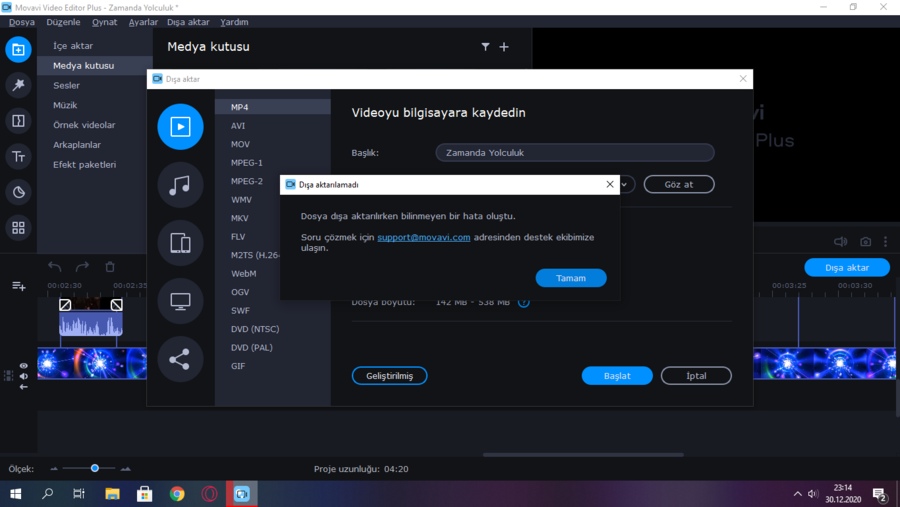Click the undo arrow on the timeline toolbar
900x507 pixels.
coord(55,266)
